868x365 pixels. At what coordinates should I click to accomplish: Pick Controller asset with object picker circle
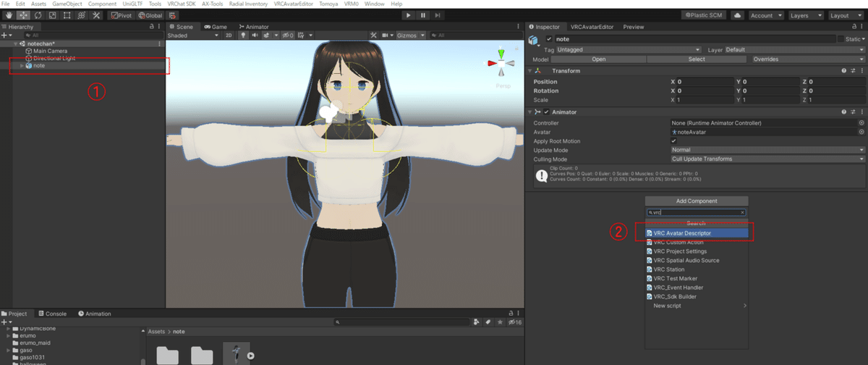(861, 123)
